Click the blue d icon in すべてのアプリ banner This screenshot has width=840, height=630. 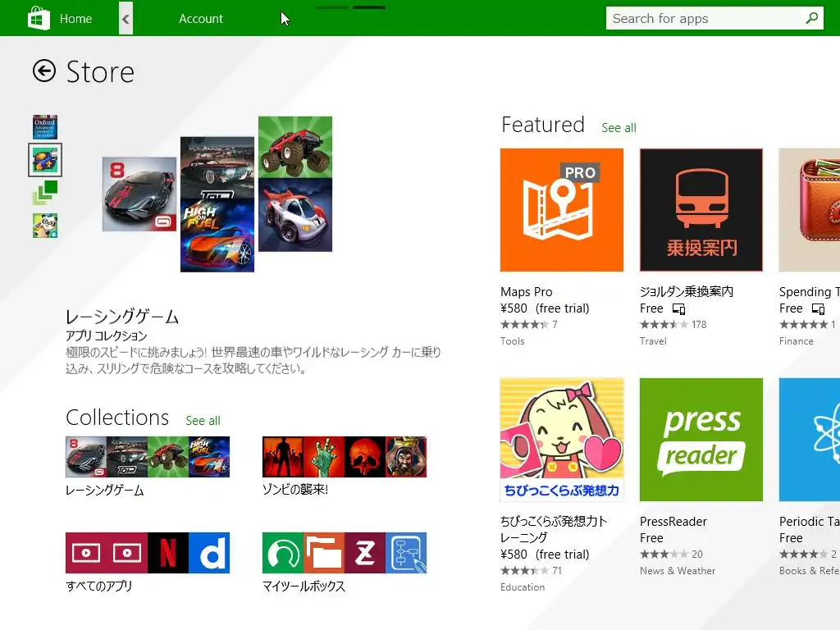coord(209,553)
